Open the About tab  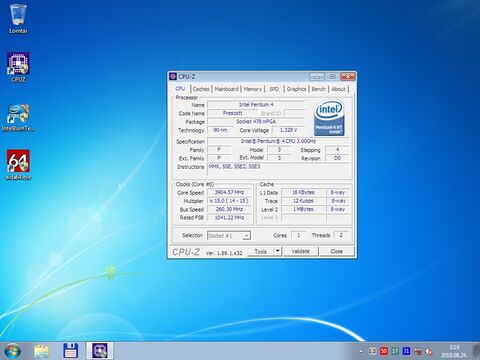point(338,89)
